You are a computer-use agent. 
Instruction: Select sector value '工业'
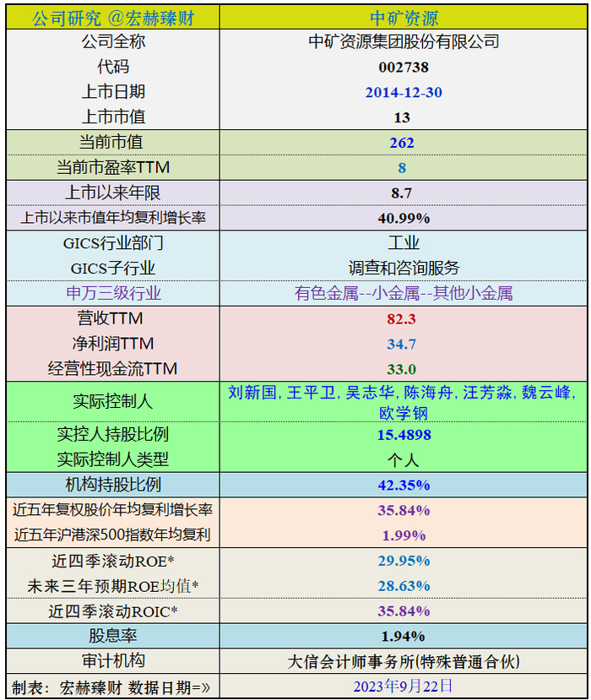[404, 243]
